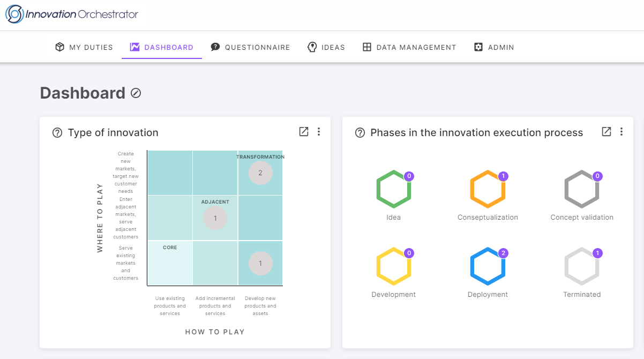
Task: Click the Conseptualization phase label
Action: [488, 218]
